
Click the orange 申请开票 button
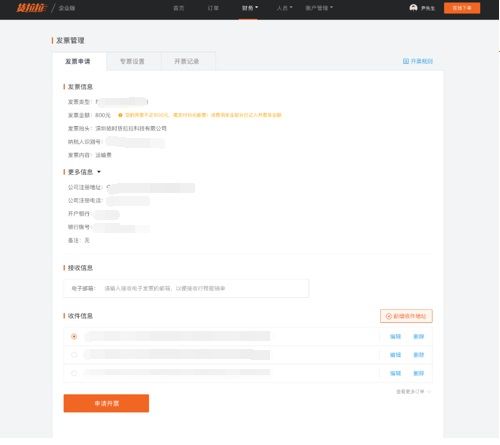[106, 403]
